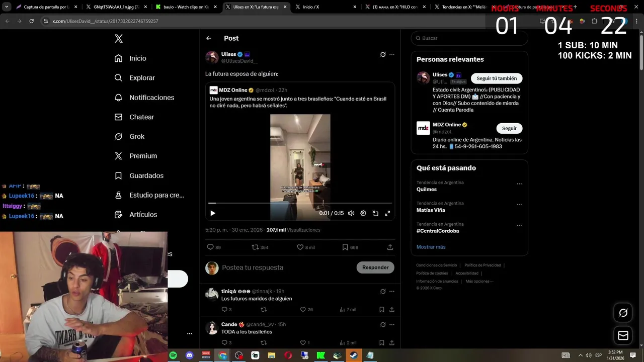Repost tiniq's reply
The width and height of the screenshot is (644, 362).
click(x=264, y=310)
